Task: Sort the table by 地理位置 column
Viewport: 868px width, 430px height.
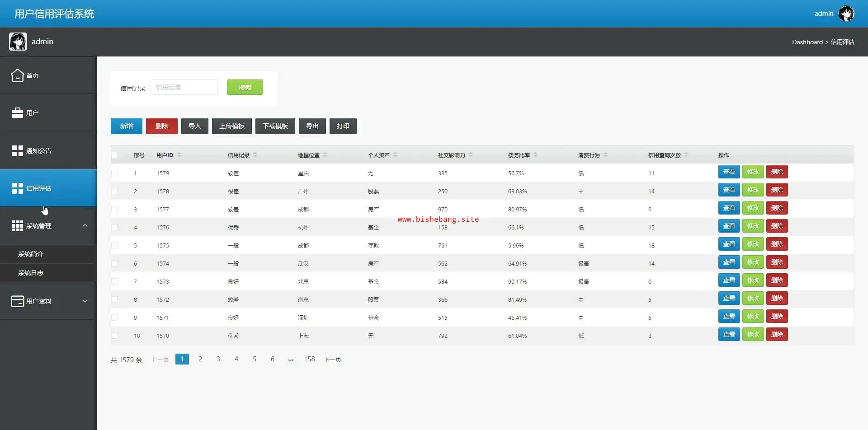Action: pos(325,155)
